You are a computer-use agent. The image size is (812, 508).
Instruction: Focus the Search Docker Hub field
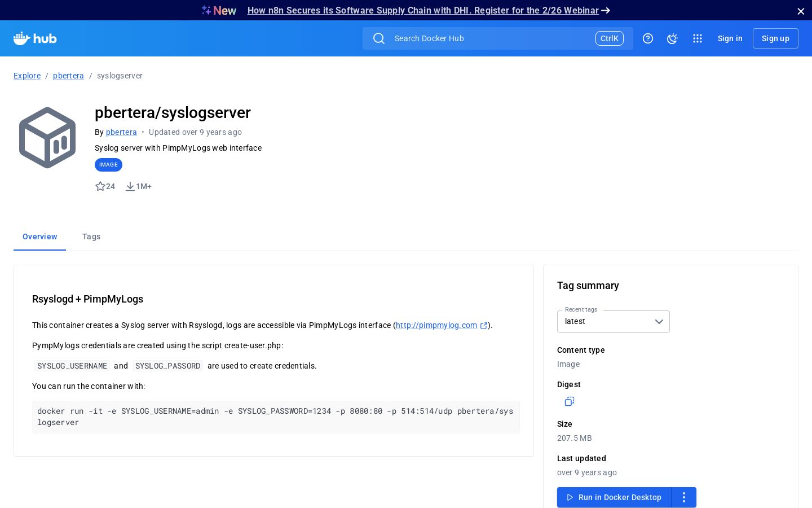pos(498,38)
